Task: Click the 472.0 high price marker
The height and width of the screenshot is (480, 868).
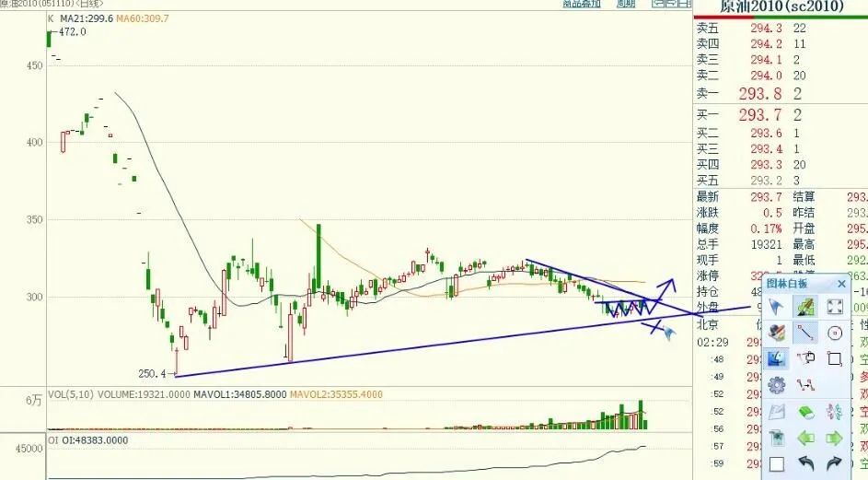Action: [x=73, y=32]
